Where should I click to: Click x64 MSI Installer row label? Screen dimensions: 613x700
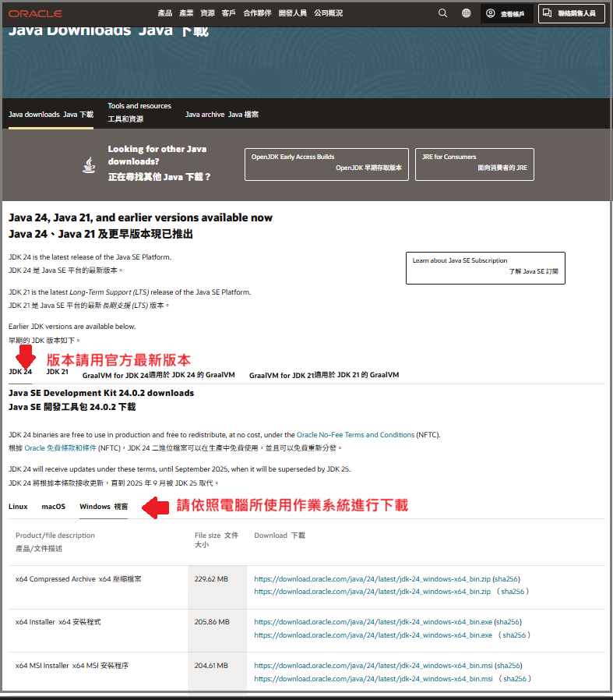click(x=72, y=666)
